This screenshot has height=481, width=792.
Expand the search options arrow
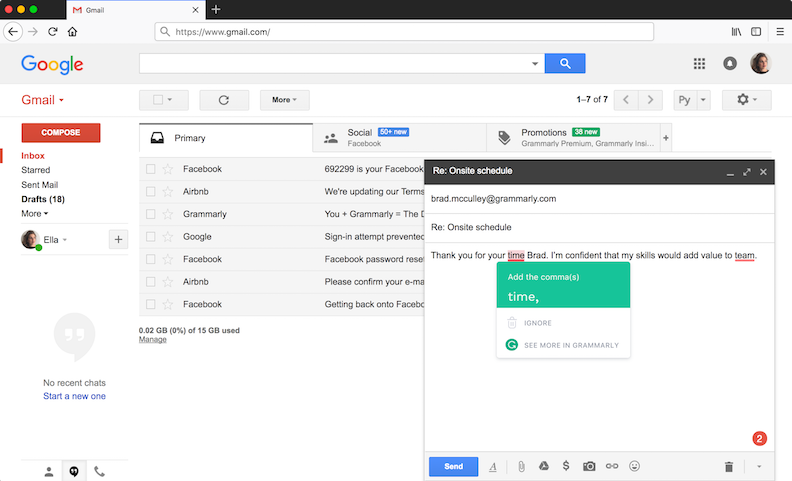(x=534, y=64)
